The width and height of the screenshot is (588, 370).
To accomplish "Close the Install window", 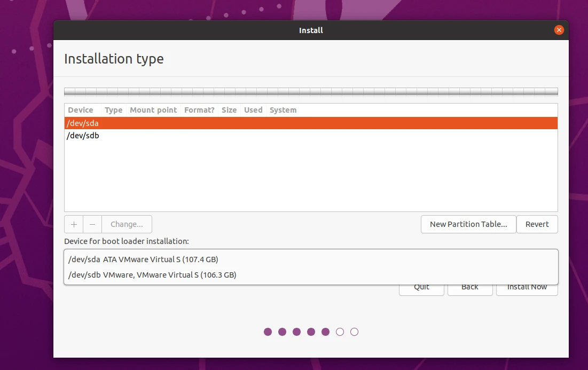I will coord(559,30).
